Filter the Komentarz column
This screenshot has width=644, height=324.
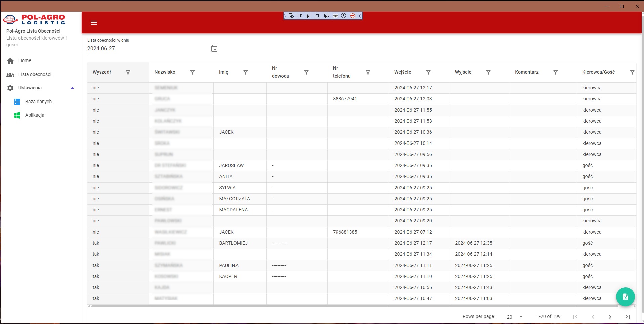pyautogui.click(x=555, y=72)
